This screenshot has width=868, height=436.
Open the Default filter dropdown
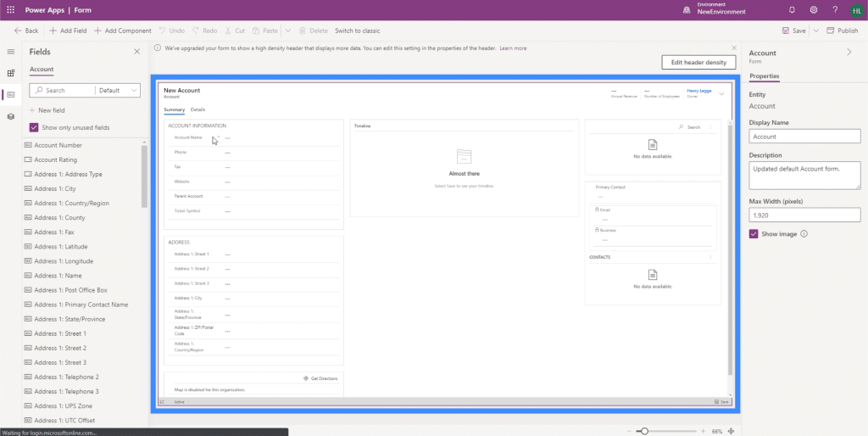(x=118, y=90)
